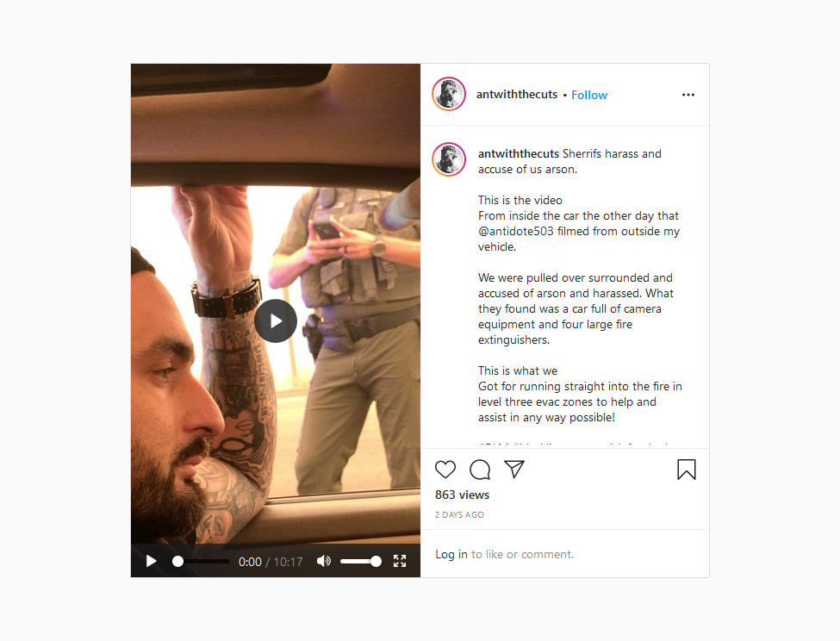Open the Log in link
This screenshot has width=840, height=641.
click(451, 554)
